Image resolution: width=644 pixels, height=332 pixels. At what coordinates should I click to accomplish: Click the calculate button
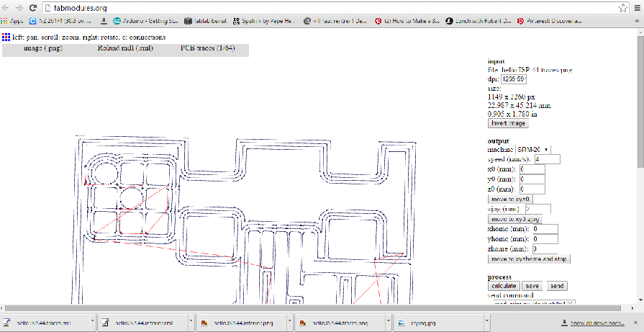(504, 286)
